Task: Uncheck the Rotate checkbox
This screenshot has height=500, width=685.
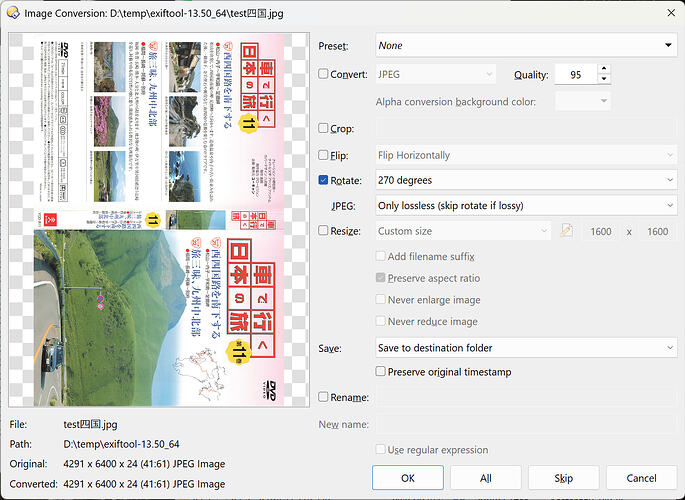Action: [x=323, y=180]
